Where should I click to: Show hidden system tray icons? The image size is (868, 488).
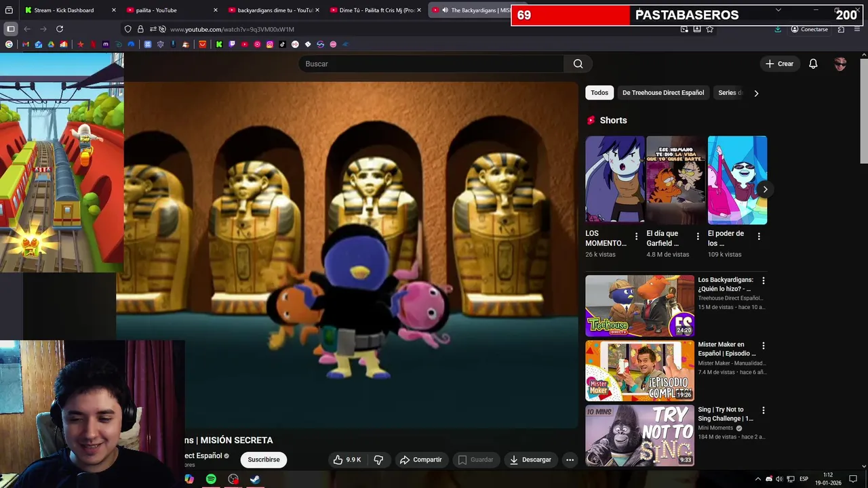click(x=758, y=479)
